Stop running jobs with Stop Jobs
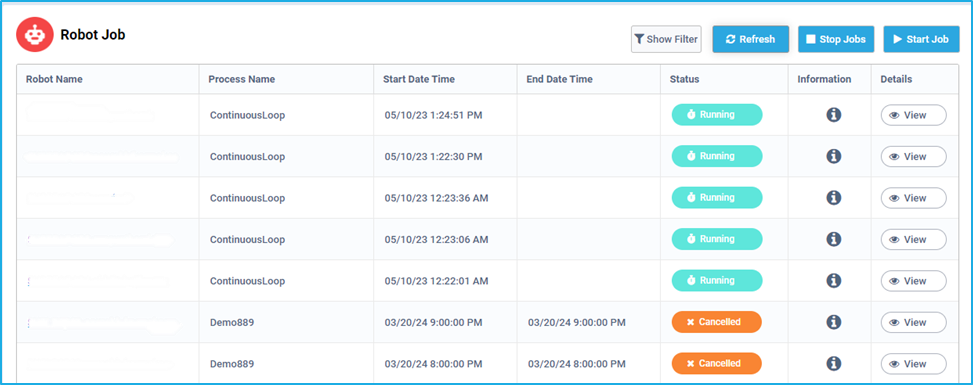 836,39
